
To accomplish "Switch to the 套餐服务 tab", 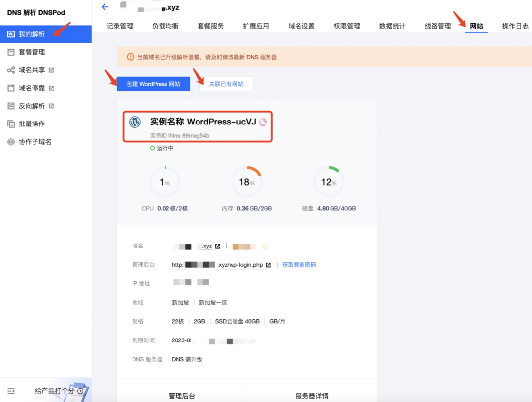I will point(211,26).
